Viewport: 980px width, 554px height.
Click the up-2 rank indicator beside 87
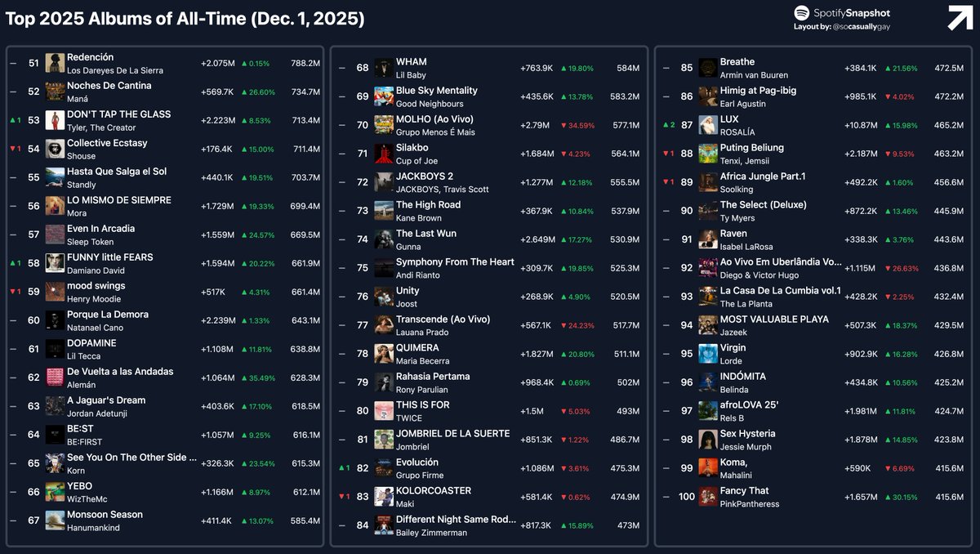[x=668, y=126]
